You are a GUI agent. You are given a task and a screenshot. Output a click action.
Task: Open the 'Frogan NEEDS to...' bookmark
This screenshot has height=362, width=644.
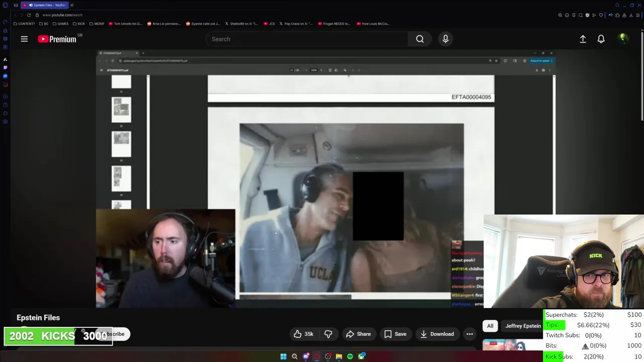pyautogui.click(x=334, y=24)
